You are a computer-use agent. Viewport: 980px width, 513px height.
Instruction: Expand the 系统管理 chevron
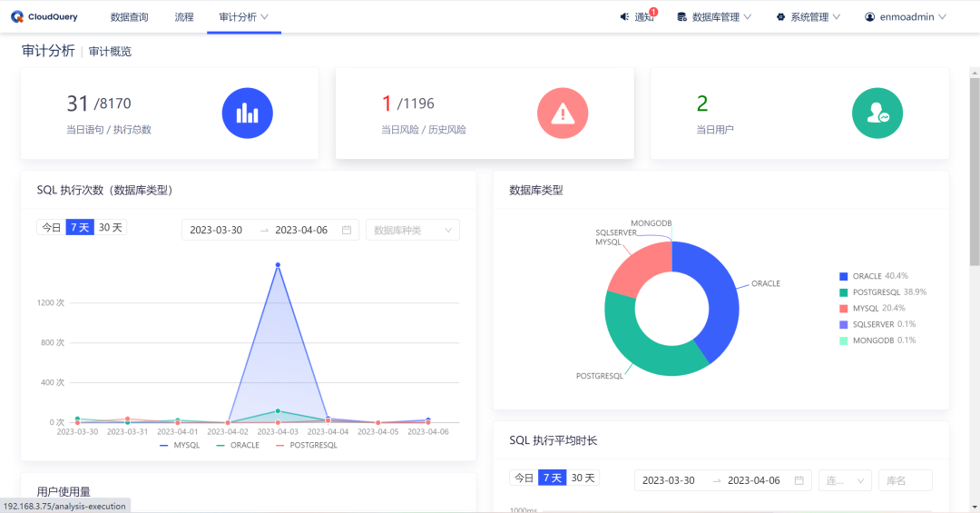click(x=837, y=17)
